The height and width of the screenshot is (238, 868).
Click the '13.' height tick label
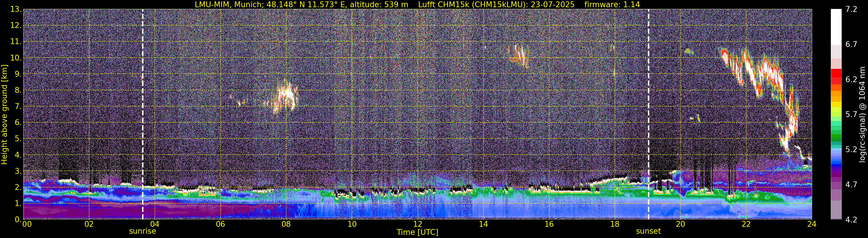point(16,10)
